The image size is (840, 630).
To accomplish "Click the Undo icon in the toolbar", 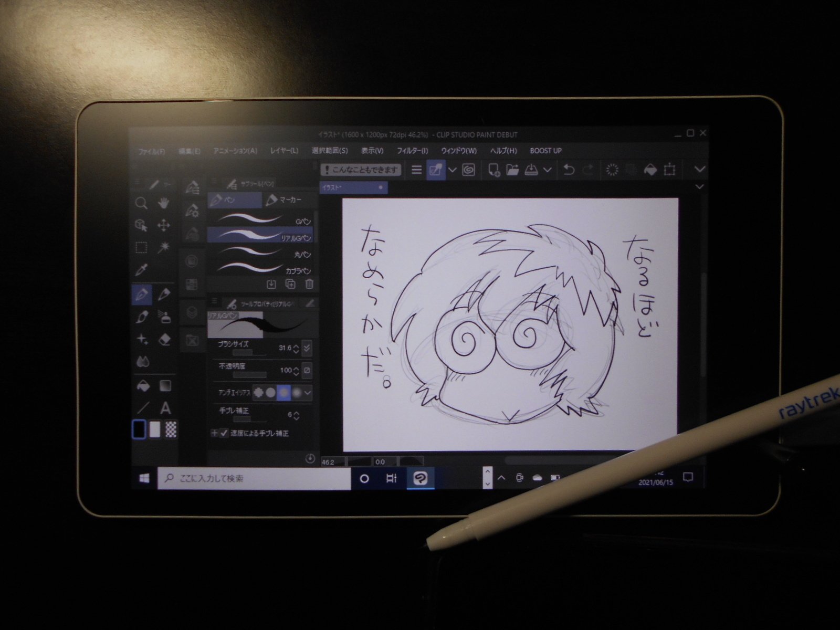I will point(569,170).
